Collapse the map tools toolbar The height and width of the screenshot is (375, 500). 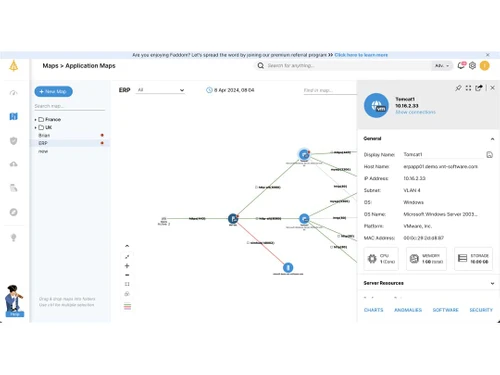click(127, 246)
